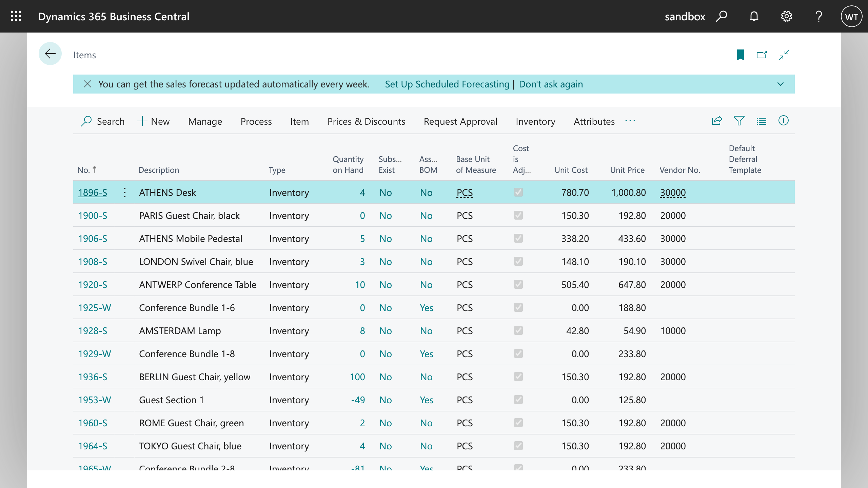The height and width of the screenshot is (488, 868).
Task: Click the back arrow button
Action: (50, 54)
